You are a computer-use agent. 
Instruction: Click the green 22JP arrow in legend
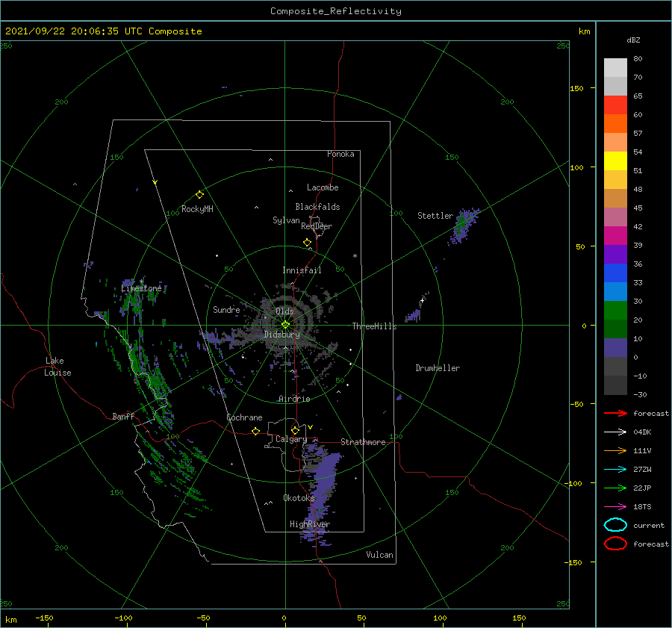[x=615, y=488]
